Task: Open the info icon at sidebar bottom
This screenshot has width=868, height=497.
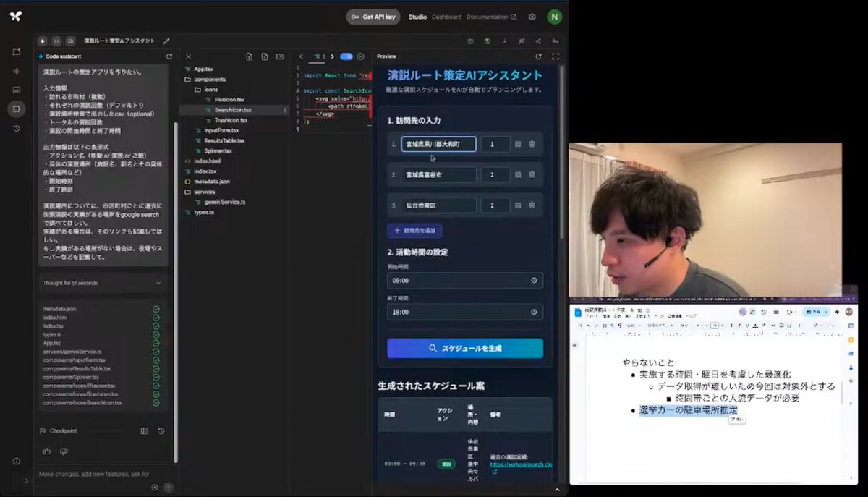Action: tap(17, 462)
